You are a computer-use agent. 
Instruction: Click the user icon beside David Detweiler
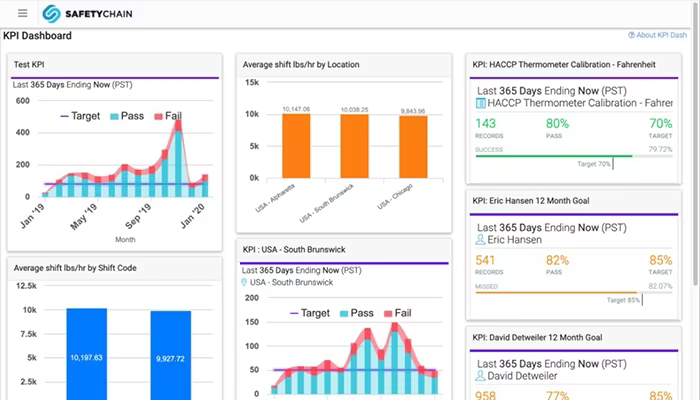[480, 376]
